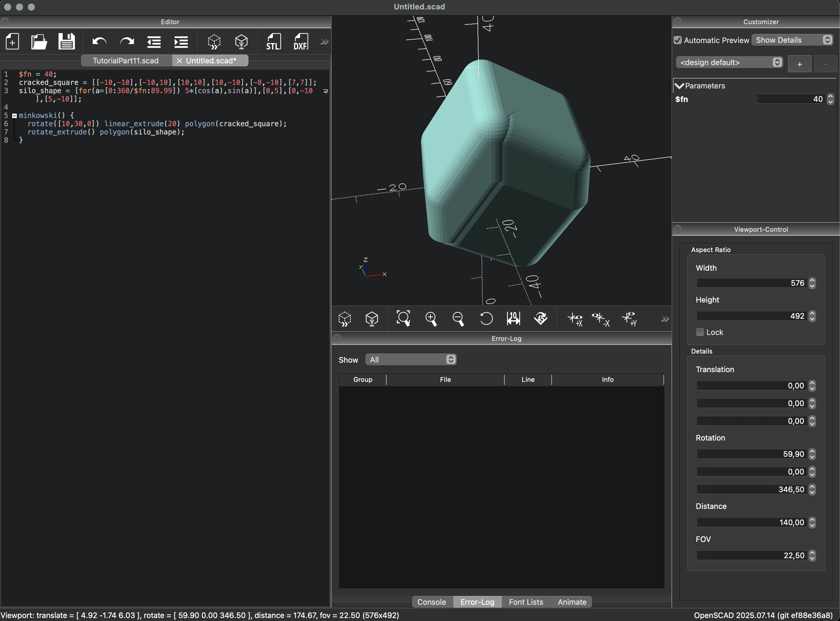Click the Unindent icon in editor toolbar
This screenshot has height=621, width=840.
(x=154, y=41)
